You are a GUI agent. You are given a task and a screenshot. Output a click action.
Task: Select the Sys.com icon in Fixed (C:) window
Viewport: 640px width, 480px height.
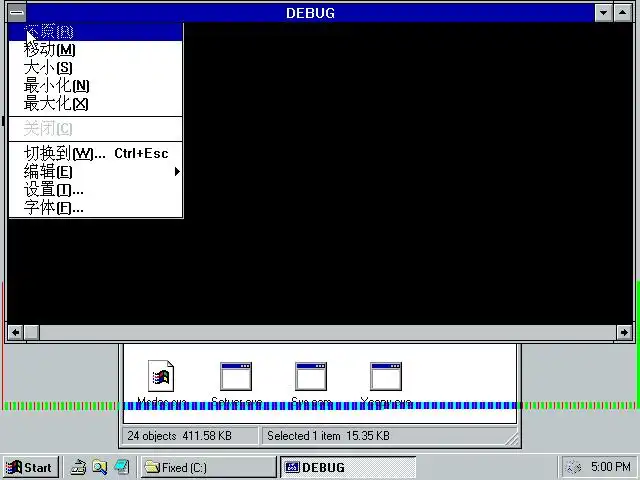(311, 376)
